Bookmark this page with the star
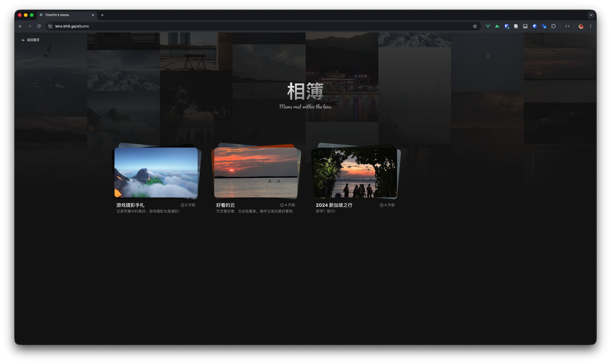The image size is (611, 364). click(475, 26)
